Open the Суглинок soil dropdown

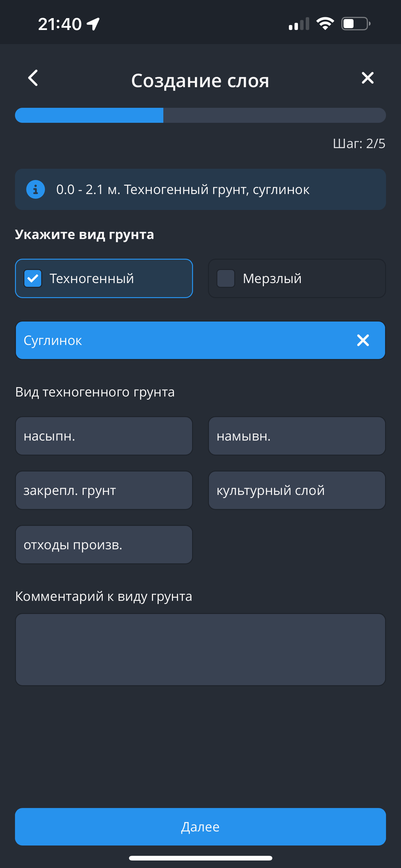(182, 340)
